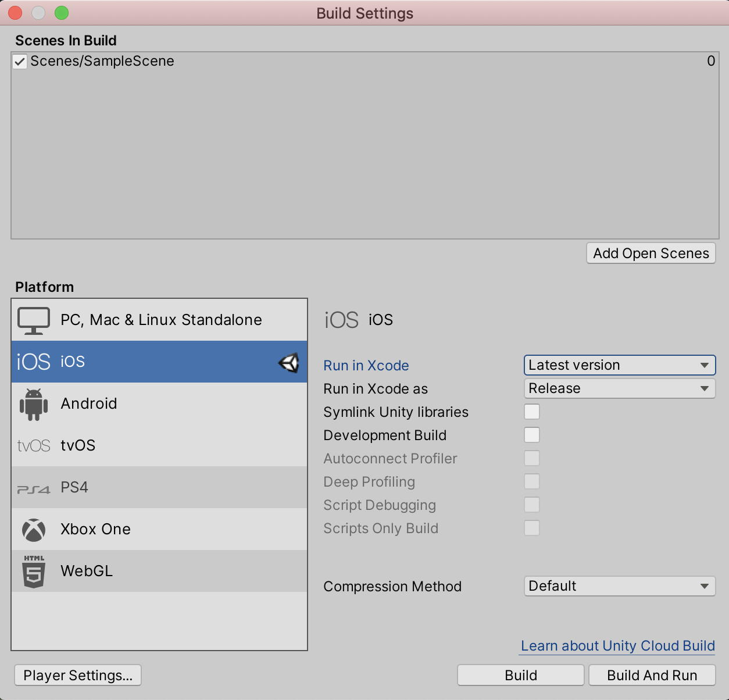Toggle Autoconnect Profiler checkbox

(x=532, y=458)
